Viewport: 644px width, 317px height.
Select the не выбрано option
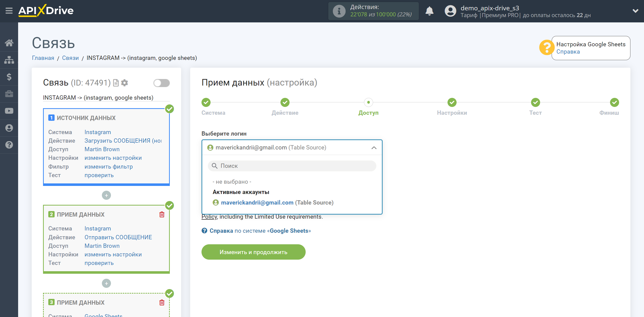pyautogui.click(x=232, y=182)
